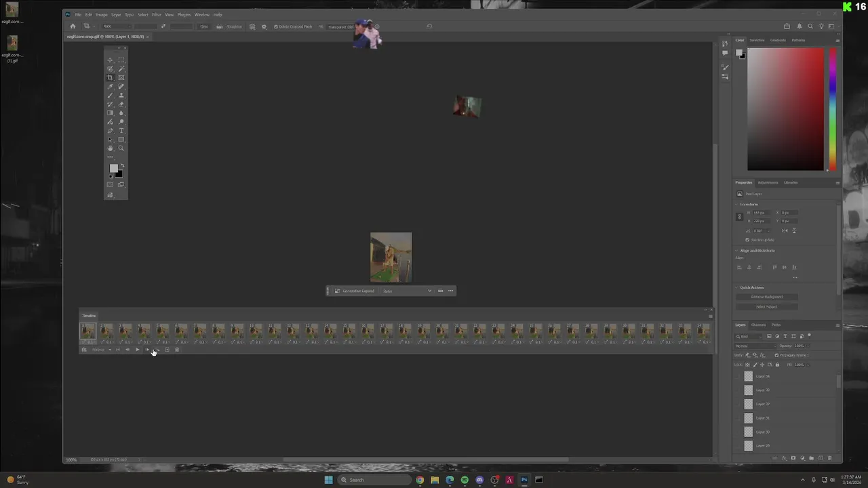Click the Home icon in options bar
The width and height of the screenshot is (868, 488).
coord(73,26)
